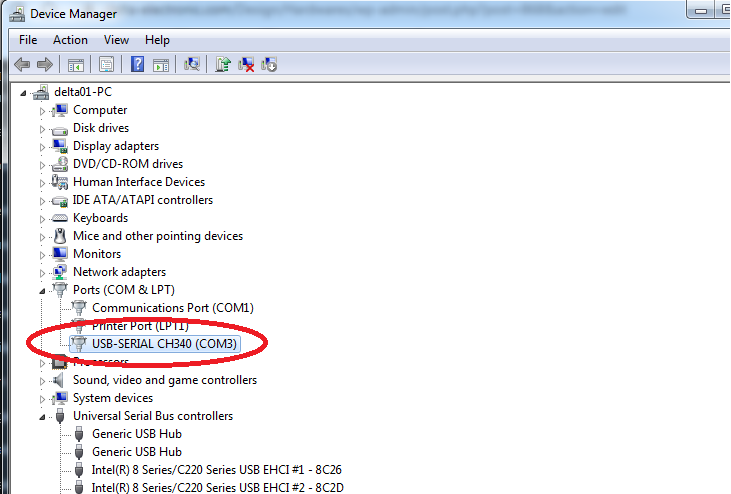
Task: Click the Uninstall device icon with red X
Action: click(x=246, y=65)
